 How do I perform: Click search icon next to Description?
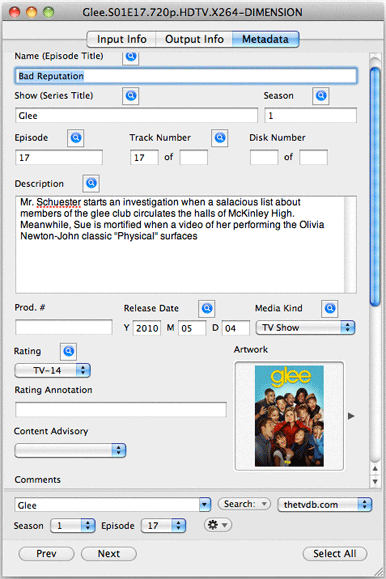click(x=91, y=184)
